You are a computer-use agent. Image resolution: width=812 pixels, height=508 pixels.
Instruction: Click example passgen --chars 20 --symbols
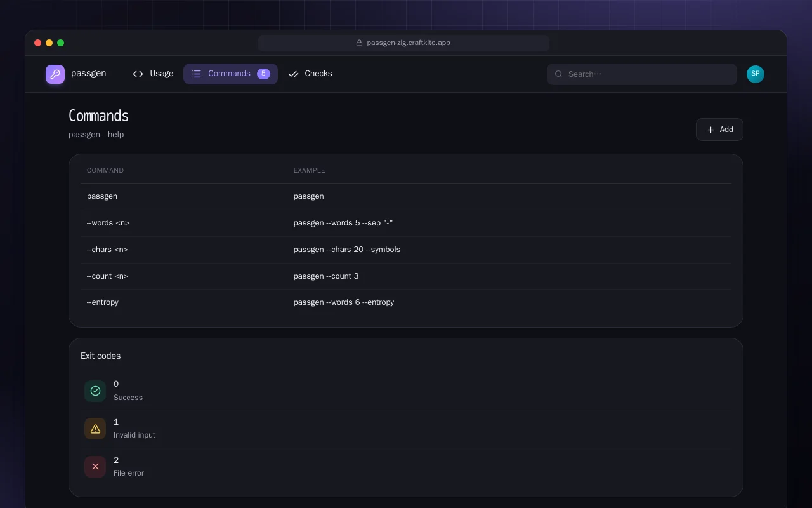[347, 250]
